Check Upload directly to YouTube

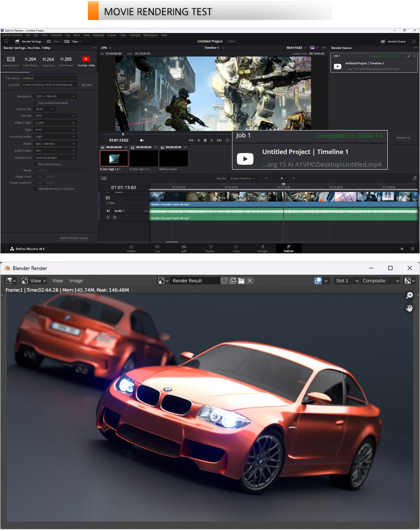pyautogui.click(x=35, y=189)
